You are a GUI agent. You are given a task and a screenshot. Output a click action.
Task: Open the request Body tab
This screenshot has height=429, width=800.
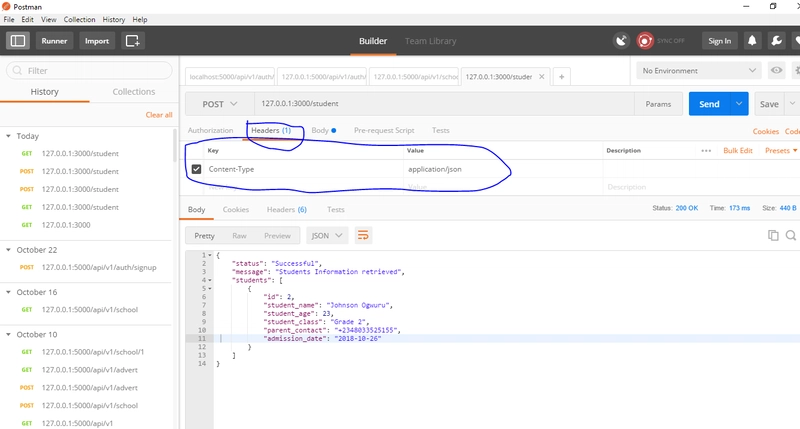coord(322,131)
